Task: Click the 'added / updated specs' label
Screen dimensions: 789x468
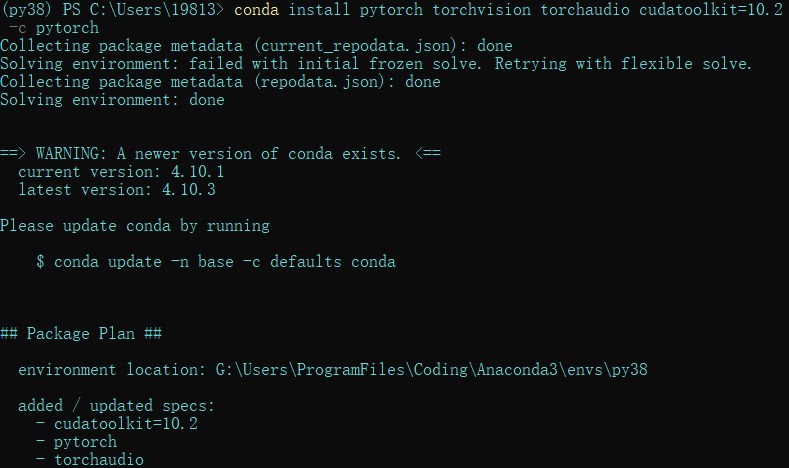Action: coord(116,406)
